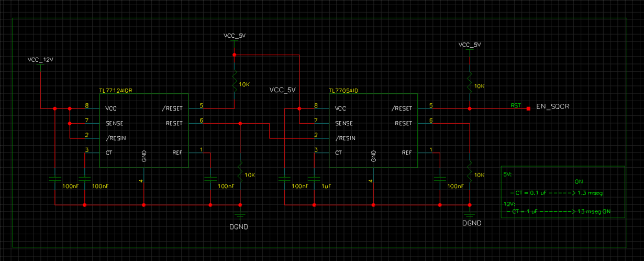Image resolution: width=644 pixels, height=261 pixels.
Task: Select the REF pin name on TL7705AID
Action: [407, 153]
